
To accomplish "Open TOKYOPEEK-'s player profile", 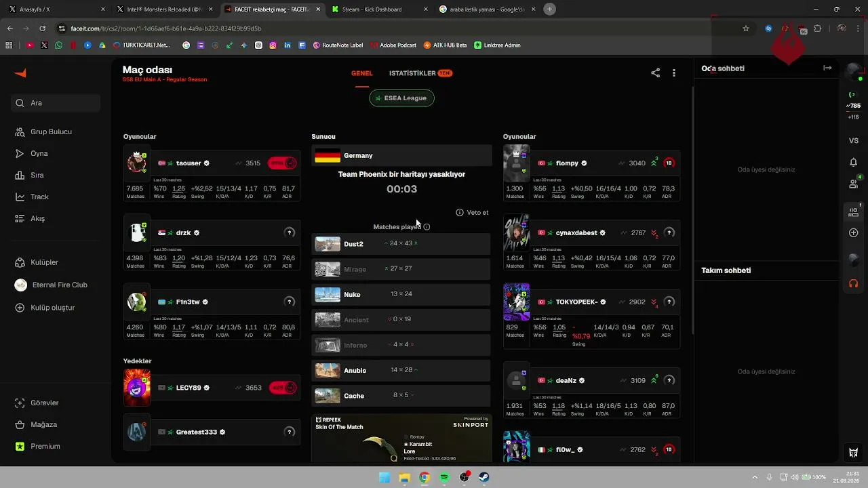I will [576, 302].
